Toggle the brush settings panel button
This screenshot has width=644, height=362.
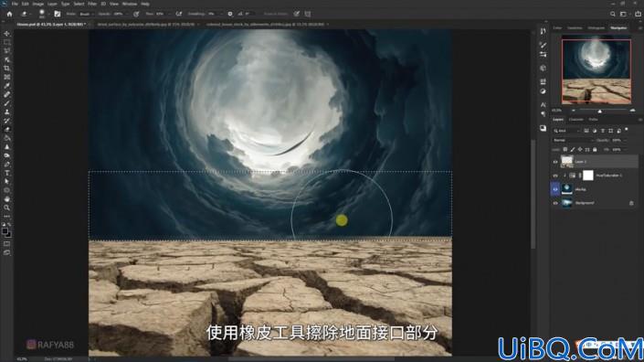tap(57, 14)
